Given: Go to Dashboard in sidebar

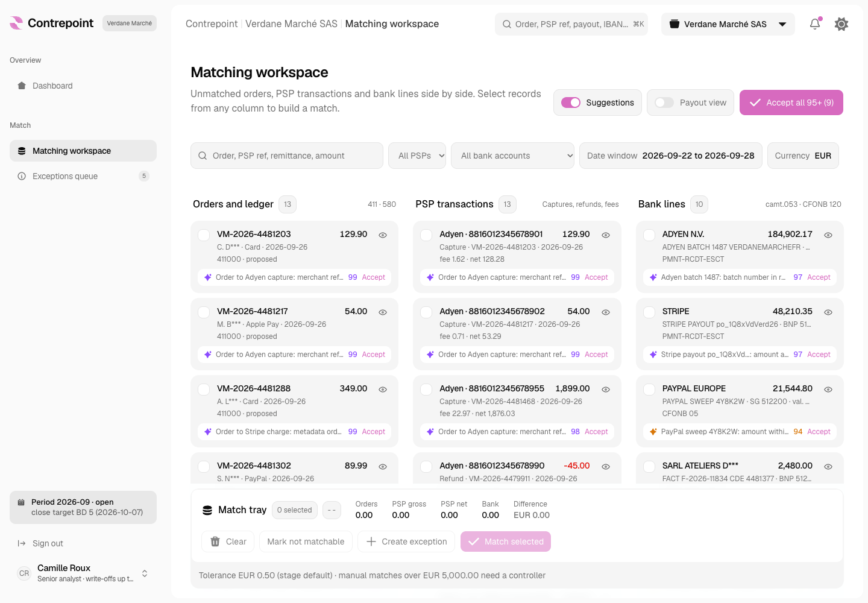Looking at the screenshot, I should click(83, 86).
